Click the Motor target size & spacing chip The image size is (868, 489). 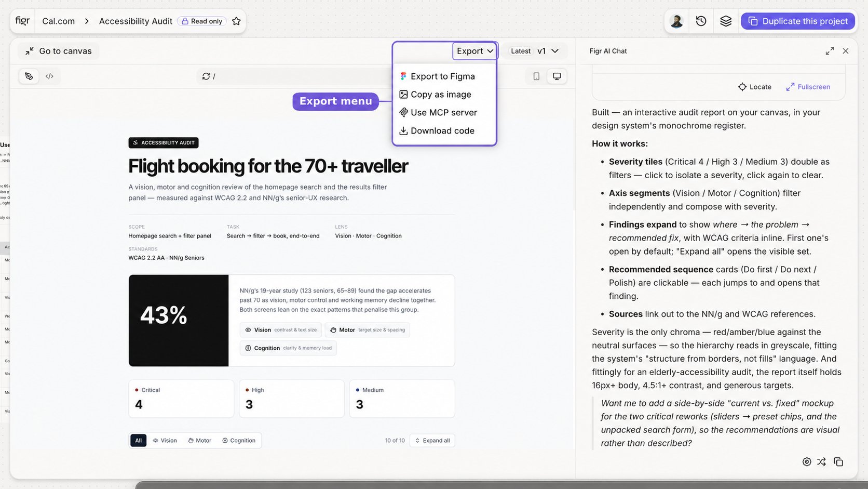[x=368, y=330]
